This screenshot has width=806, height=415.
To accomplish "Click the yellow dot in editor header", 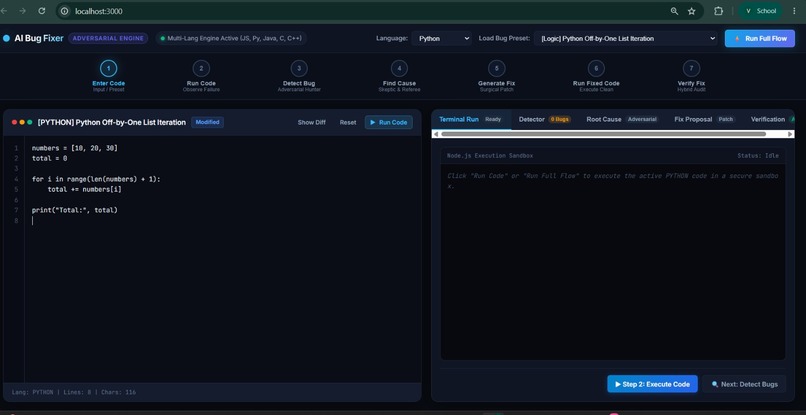I will 22,122.
